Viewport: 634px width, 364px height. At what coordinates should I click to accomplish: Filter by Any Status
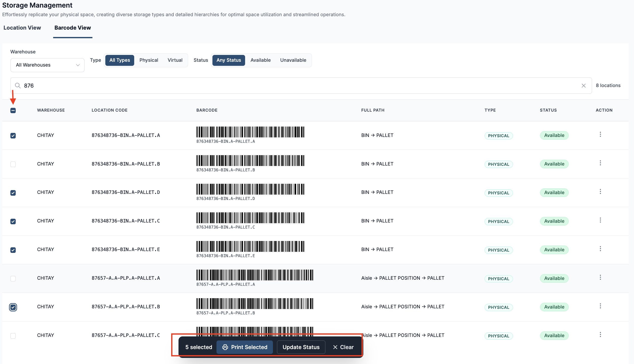pos(229,60)
